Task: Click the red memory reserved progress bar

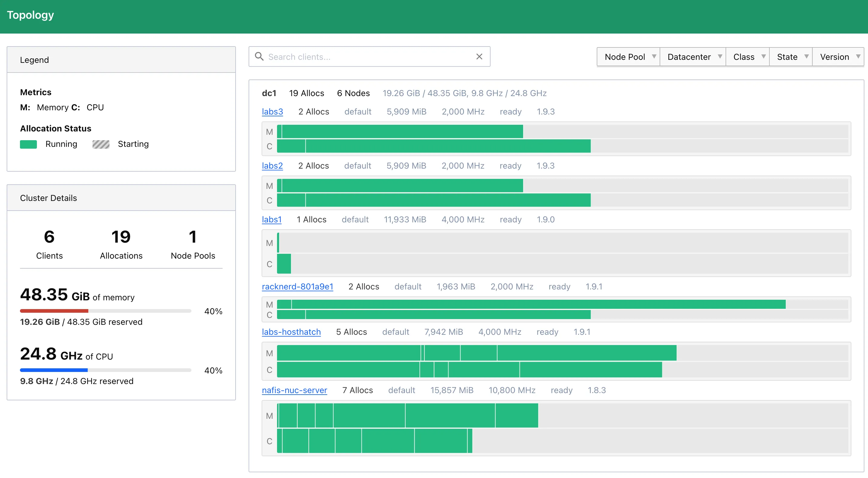Action: (x=54, y=311)
